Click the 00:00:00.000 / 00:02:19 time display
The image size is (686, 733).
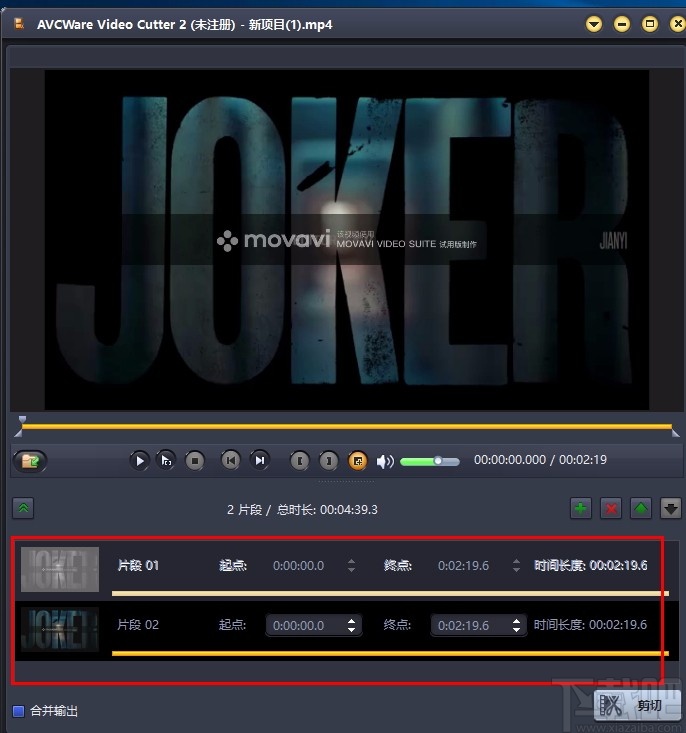point(540,460)
